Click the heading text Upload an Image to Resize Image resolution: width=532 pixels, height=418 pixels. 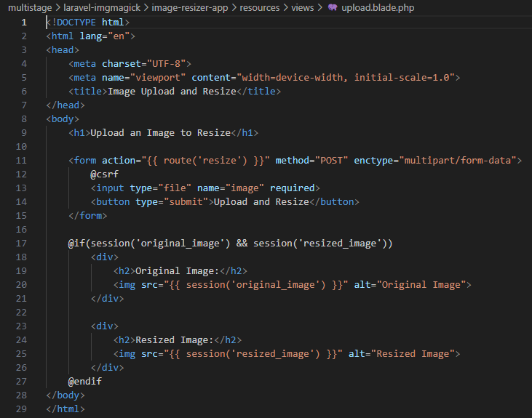[x=160, y=133]
